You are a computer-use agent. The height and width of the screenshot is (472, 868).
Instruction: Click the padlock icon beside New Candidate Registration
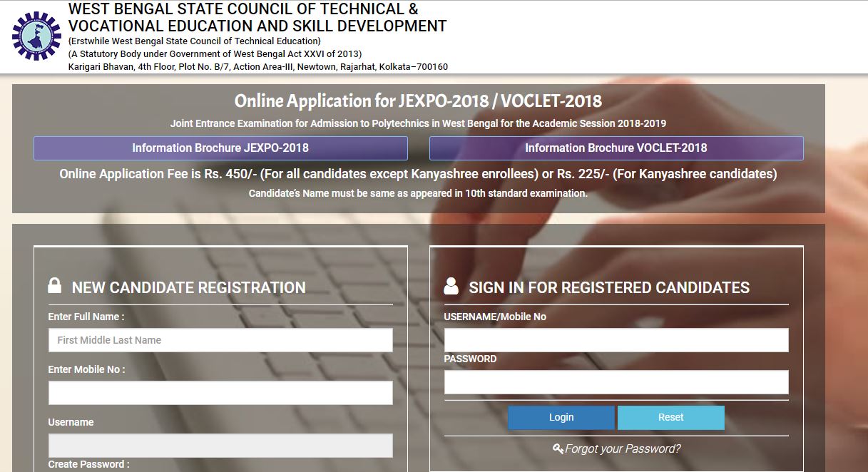[54, 287]
